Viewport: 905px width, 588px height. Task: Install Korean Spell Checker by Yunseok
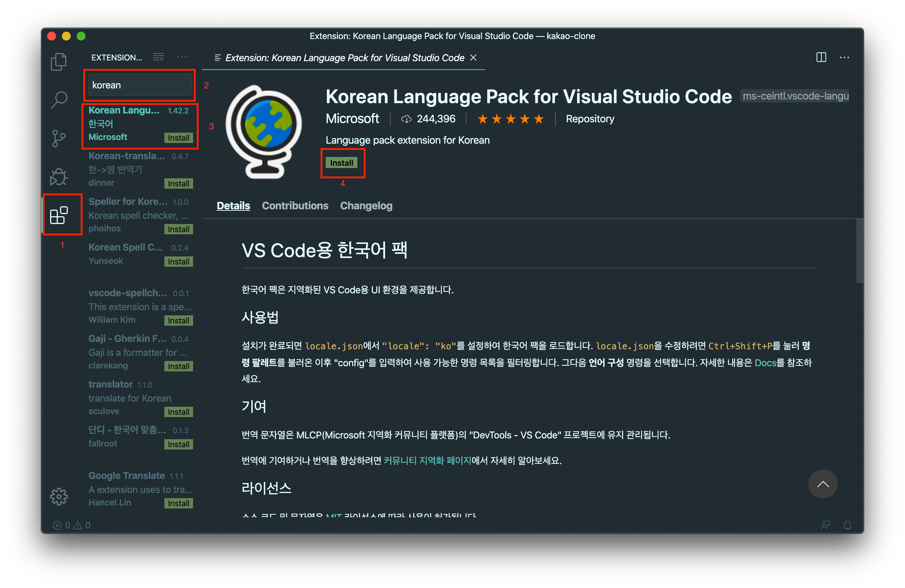pyautogui.click(x=178, y=262)
